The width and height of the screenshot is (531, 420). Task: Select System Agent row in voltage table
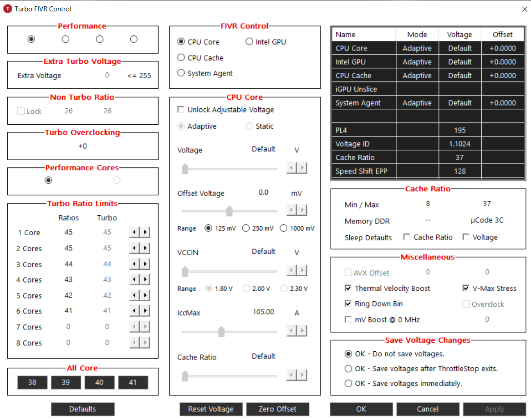pyautogui.click(x=428, y=103)
